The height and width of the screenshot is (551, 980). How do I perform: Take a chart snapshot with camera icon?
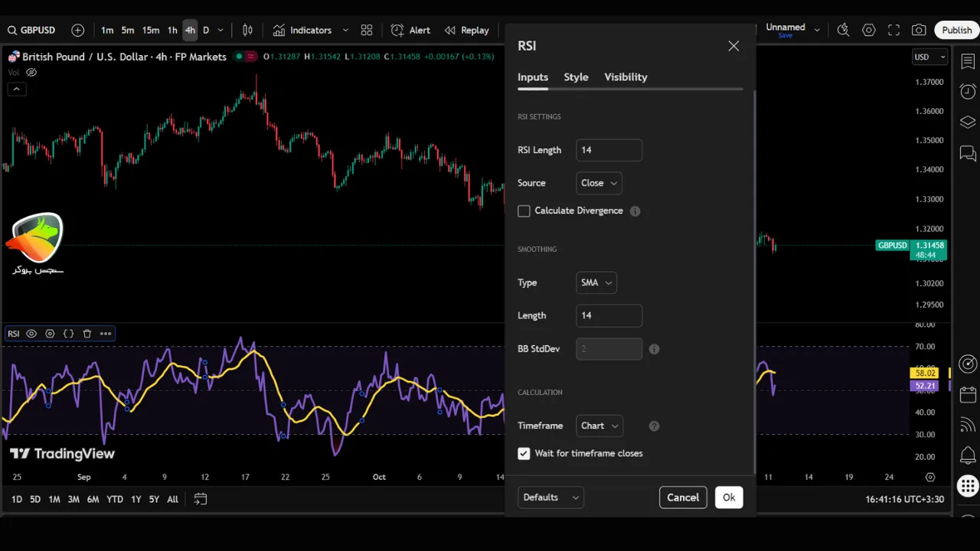coord(919,31)
